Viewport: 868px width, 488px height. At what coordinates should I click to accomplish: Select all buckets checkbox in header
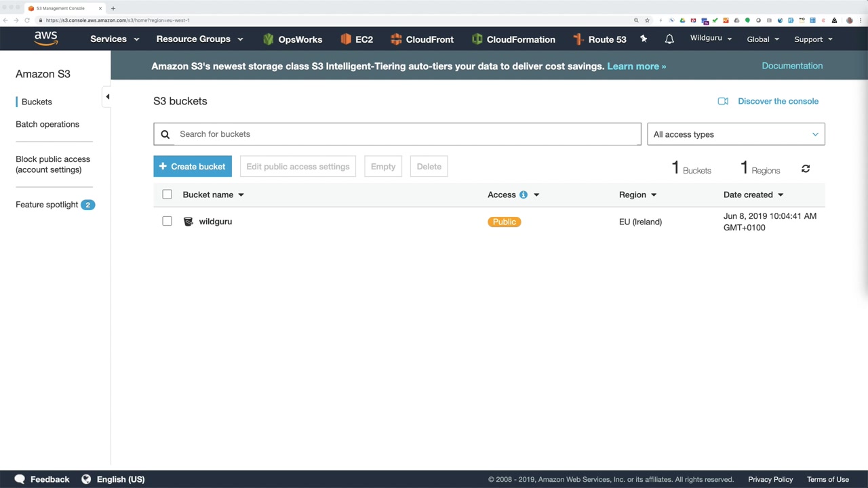167,195
